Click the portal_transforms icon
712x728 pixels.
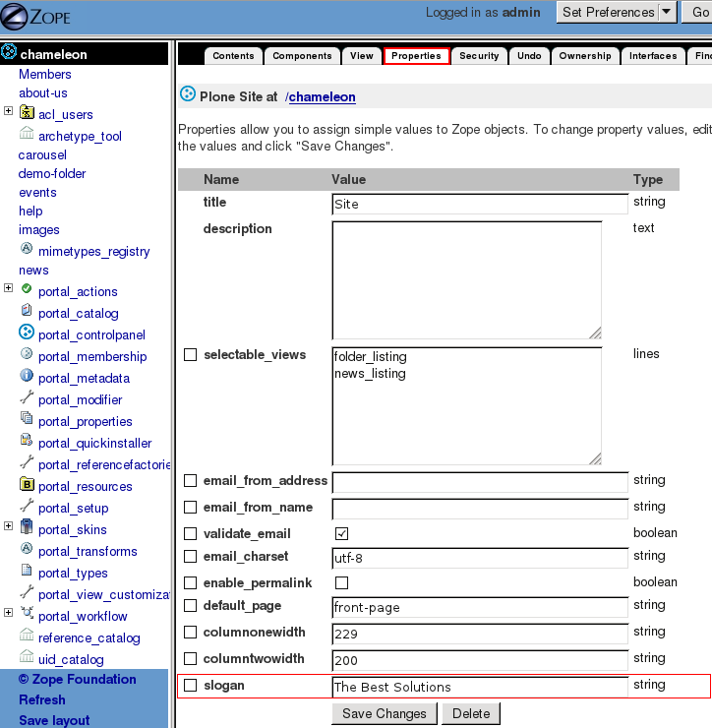(x=27, y=548)
